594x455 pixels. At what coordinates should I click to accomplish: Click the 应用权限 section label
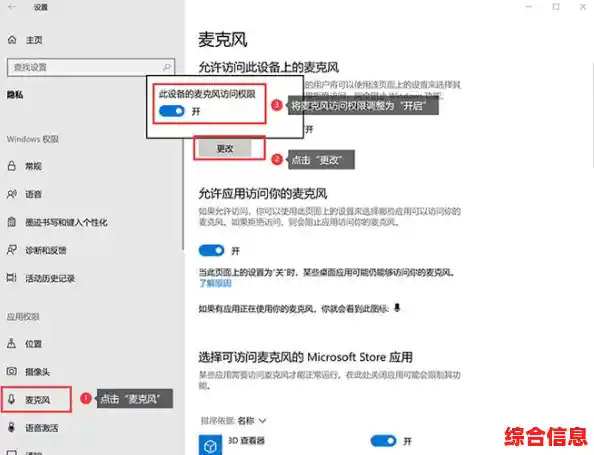point(23,316)
